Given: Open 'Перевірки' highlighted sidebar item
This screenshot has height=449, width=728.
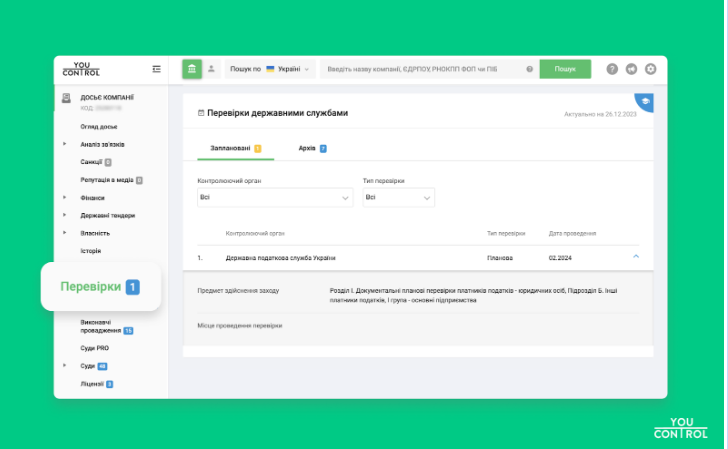Looking at the screenshot, I should 99,287.
